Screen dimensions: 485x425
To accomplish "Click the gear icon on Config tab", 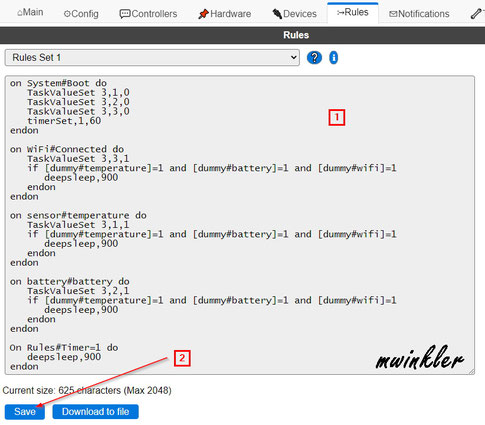I will click(x=67, y=14).
